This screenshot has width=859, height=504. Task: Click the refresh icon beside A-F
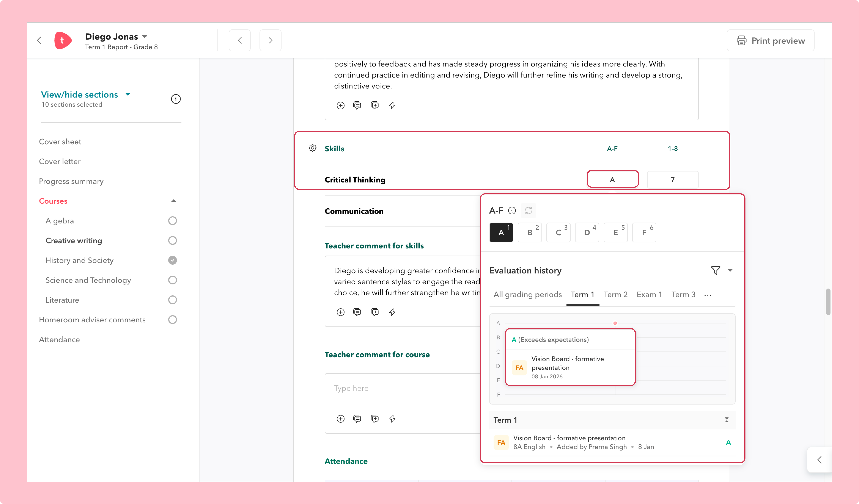click(x=528, y=211)
